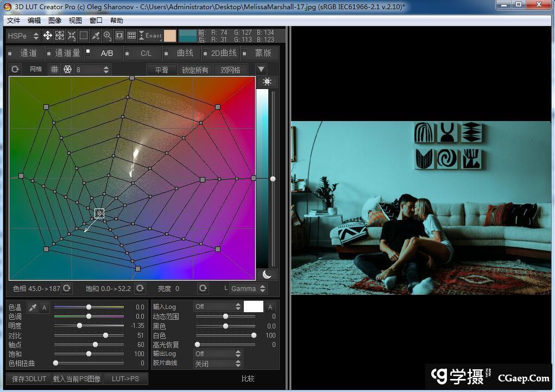Click the peach skin-tone color swatch
This screenshot has width=555, height=392.
[x=170, y=36]
